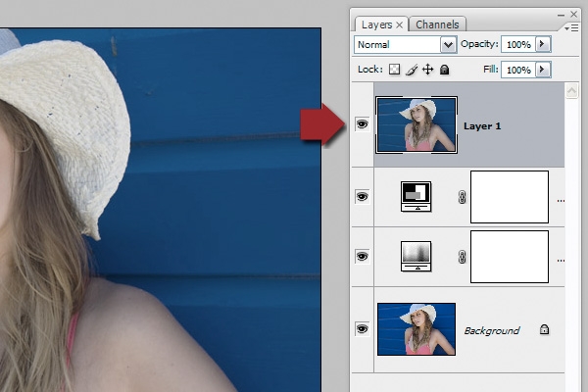Hide Layer 1 with its eye icon
The height and width of the screenshot is (392, 588).
click(362, 124)
